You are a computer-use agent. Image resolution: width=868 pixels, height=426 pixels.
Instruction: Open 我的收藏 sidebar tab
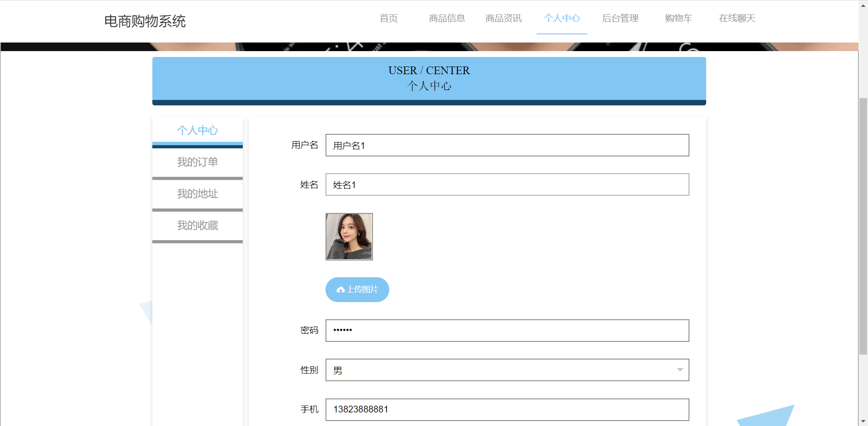coord(198,225)
